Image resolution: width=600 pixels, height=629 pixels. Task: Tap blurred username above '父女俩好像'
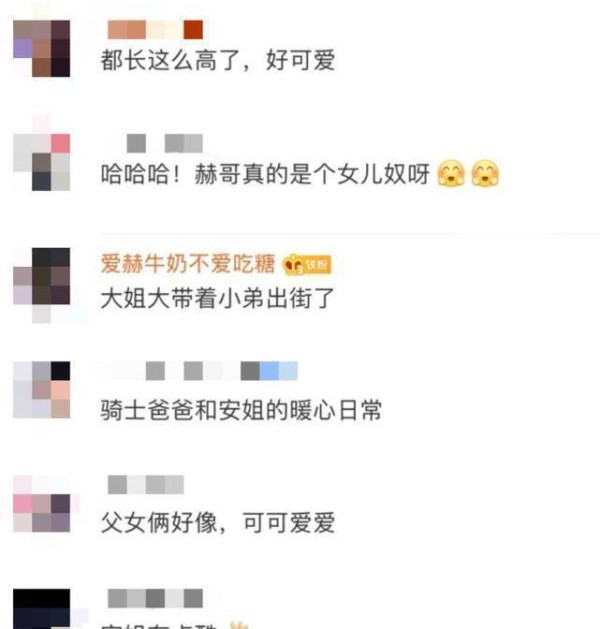[x=146, y=485]
